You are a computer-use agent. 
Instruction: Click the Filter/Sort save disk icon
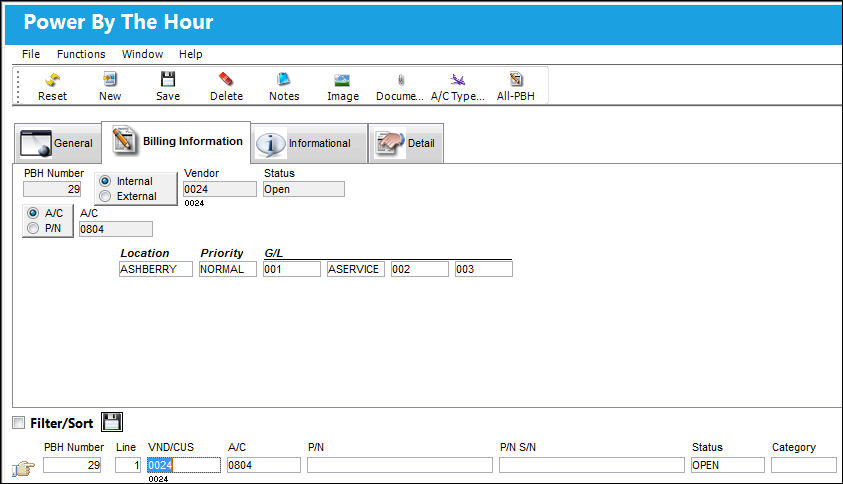(x=112, y=422)
